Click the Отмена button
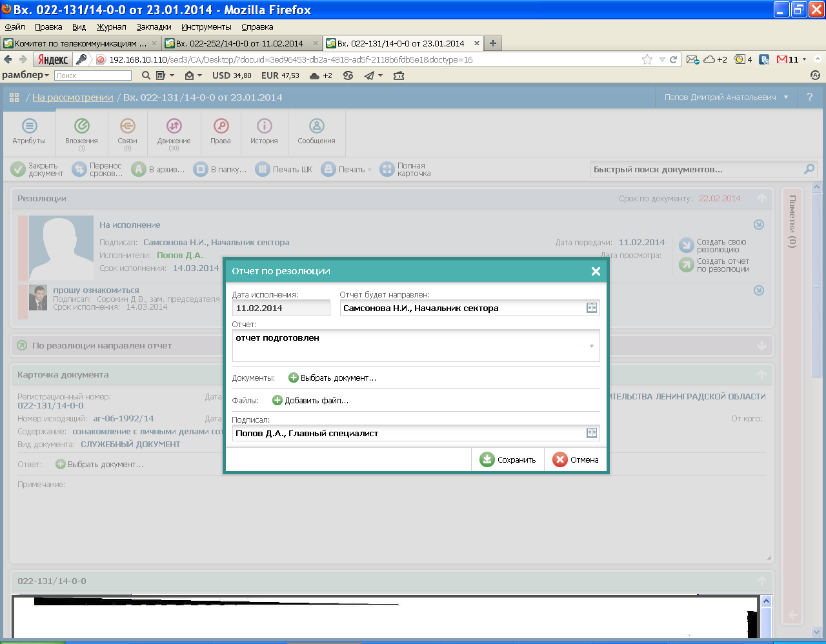Image resolution: width=826 pixels, height=644 pixels. [576, 460]
